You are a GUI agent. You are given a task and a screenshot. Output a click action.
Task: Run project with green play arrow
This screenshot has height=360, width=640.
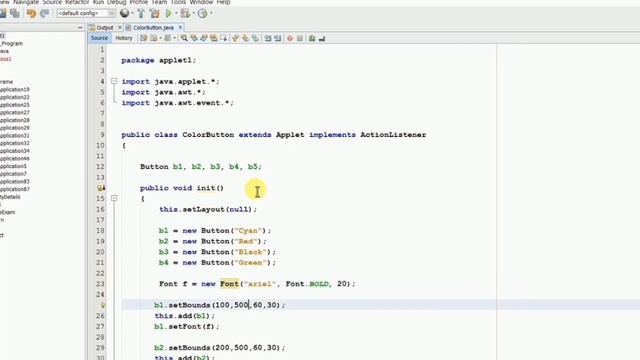pos(169,13)
